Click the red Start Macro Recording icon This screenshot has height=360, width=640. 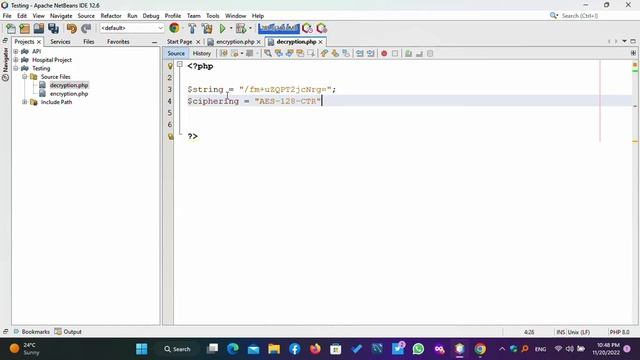(384, 53)
